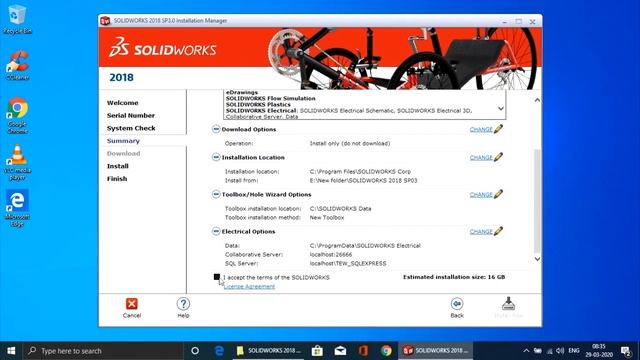Open notification center icon
640x360 pixels.
626,351
